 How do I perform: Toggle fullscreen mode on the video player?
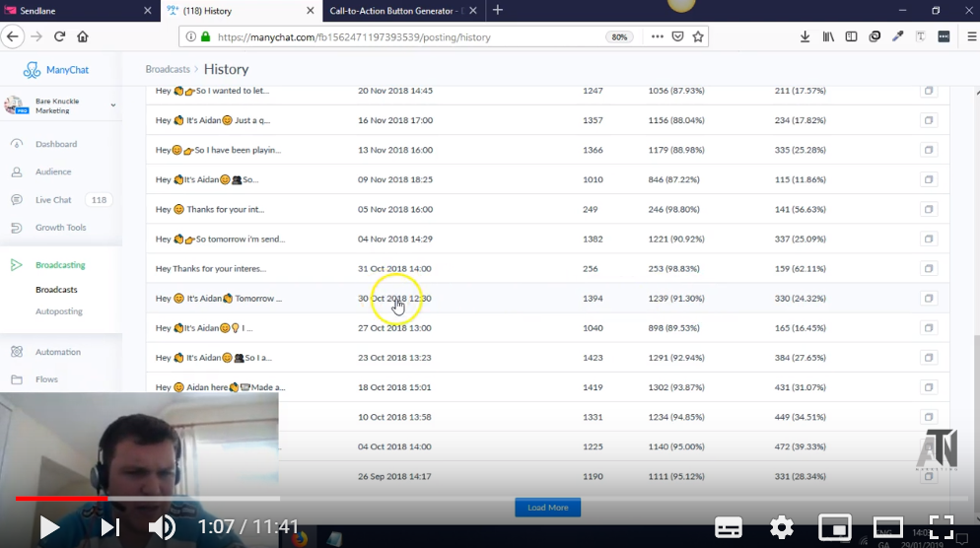[x=942, y=527]
